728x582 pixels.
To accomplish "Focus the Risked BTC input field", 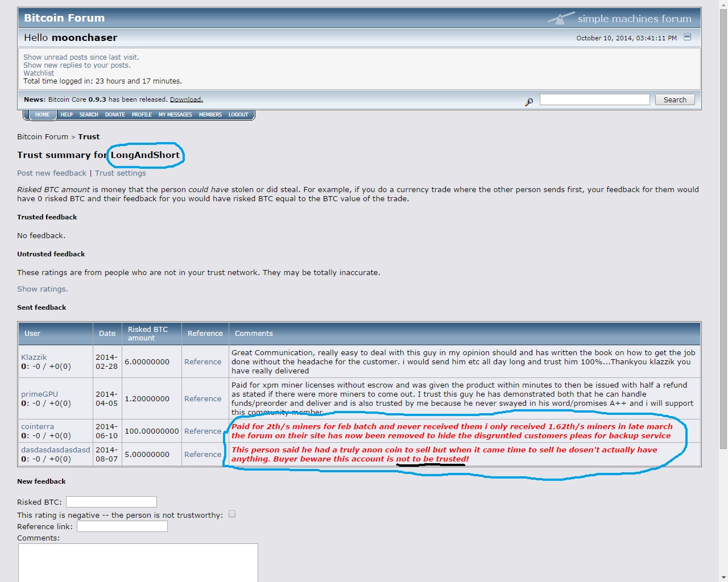I will click(x=111, y=502).
